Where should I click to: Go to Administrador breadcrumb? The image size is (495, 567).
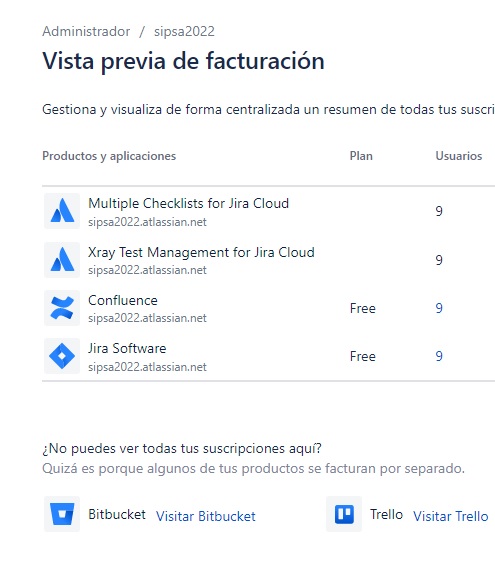[x=86, y=31]
